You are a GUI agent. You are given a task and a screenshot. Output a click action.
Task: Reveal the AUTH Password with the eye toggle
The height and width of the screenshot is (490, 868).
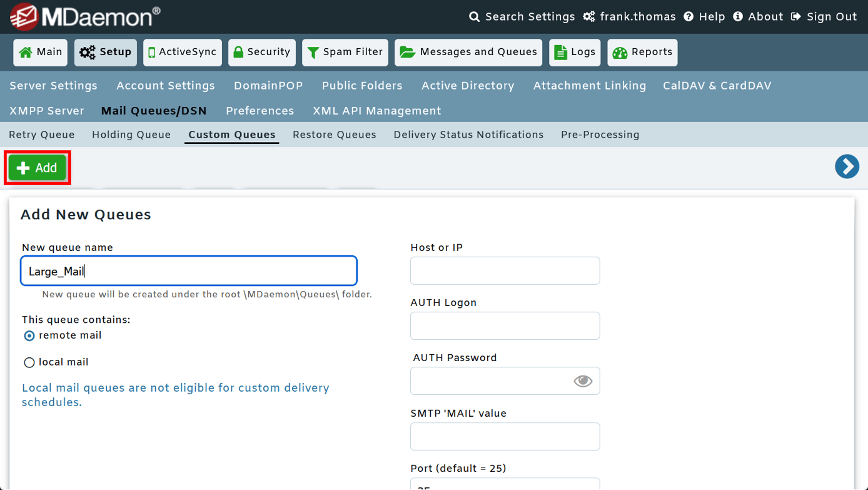[583, 380]
